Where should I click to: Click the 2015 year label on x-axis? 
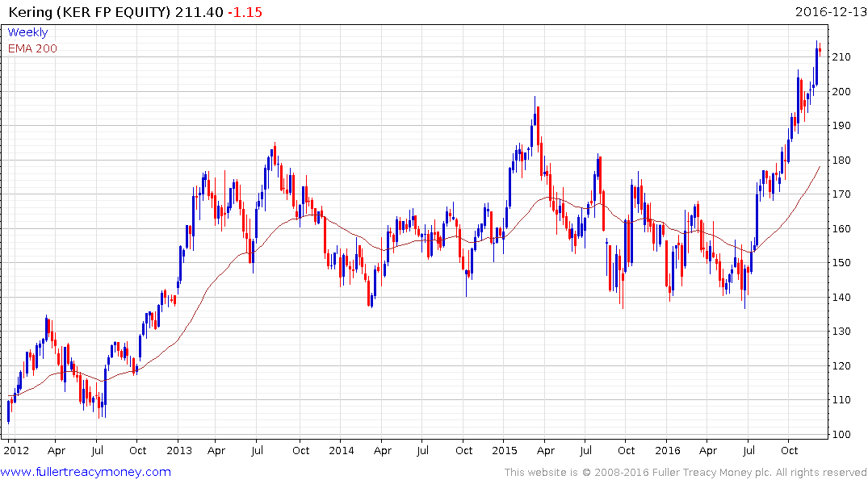505,450
